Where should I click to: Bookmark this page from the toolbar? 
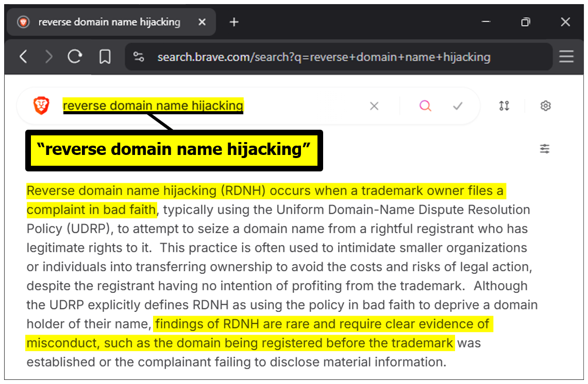(x=105, y=57)
